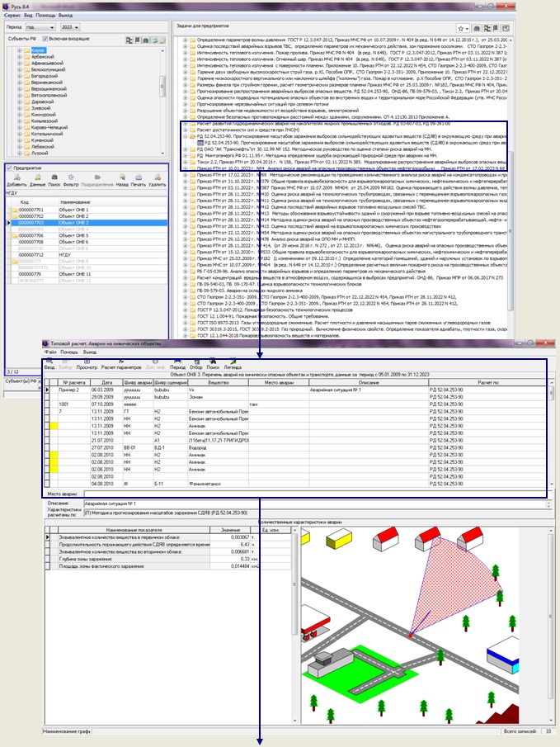560x747 pixels.
Task: Open the Период type dropdown showing год
Action: (x=40, y=27)
